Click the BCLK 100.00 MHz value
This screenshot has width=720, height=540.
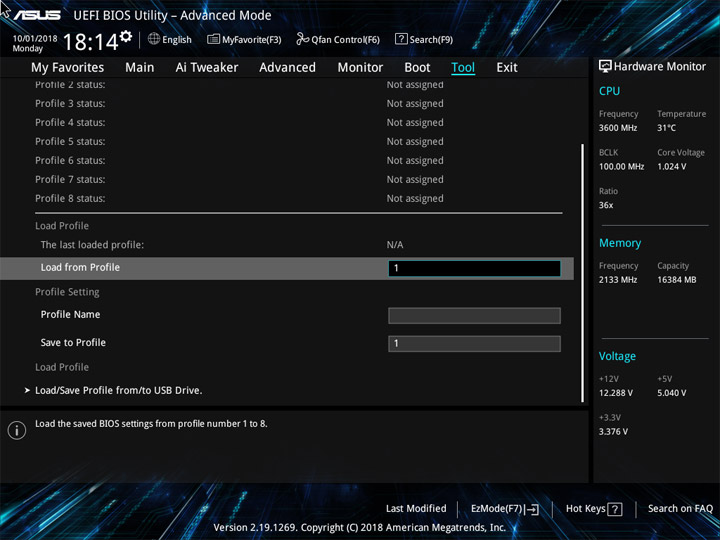[621, 166]
